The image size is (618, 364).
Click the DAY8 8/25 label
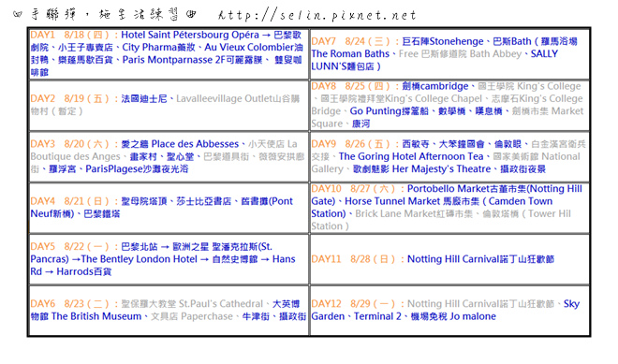337,86
